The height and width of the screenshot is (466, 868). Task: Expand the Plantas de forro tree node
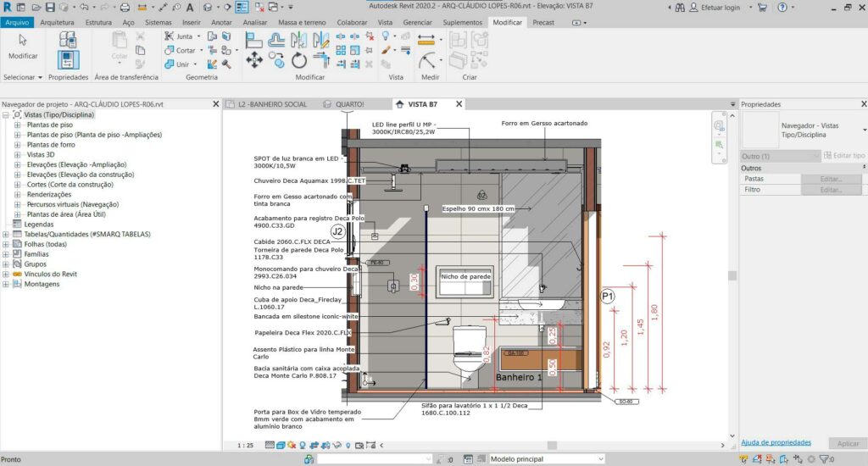point(17,145)
